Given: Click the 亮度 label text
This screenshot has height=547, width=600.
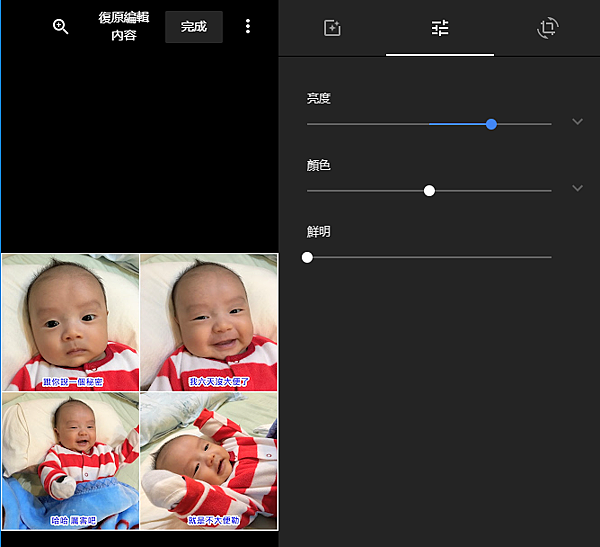Looking at the screenshot, I should click(318, 98).
